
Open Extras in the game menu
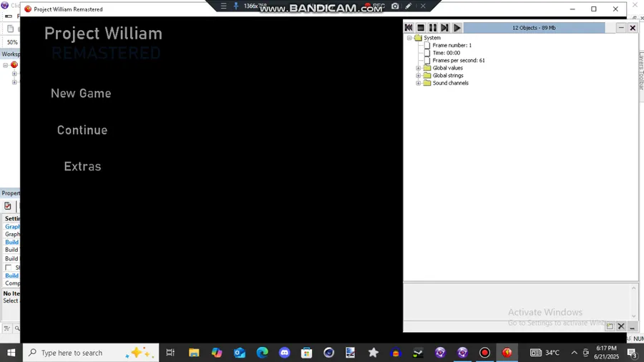click(82, 166)
